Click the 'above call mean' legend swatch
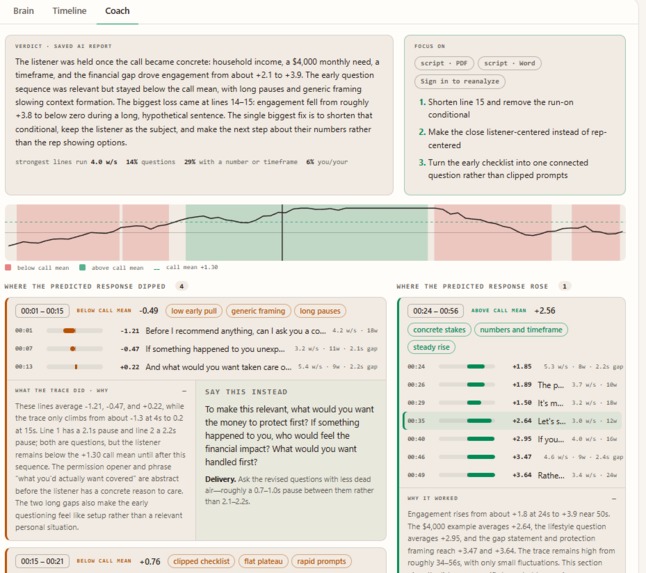This screenshot has height=573, width=646. (x=82, y=267)
